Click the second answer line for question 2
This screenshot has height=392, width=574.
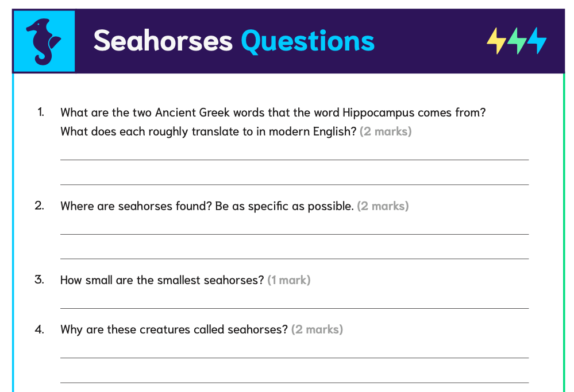(x=294, y=258)
